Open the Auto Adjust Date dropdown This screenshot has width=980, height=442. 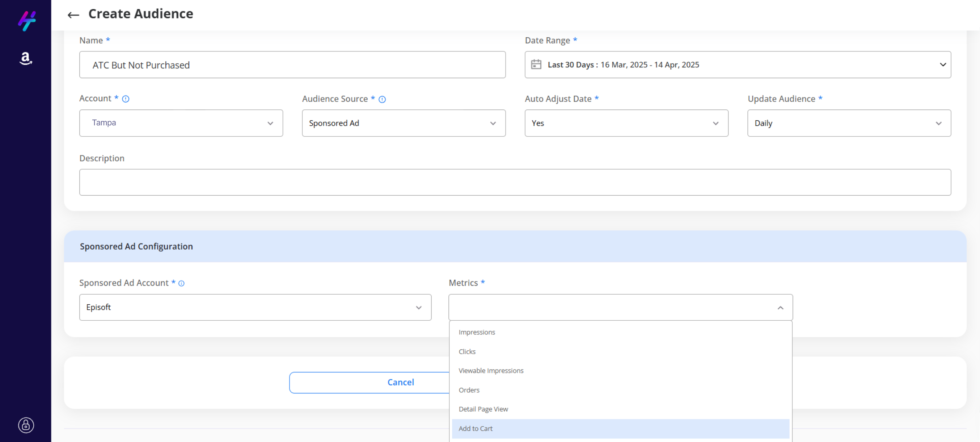[626, 123]
